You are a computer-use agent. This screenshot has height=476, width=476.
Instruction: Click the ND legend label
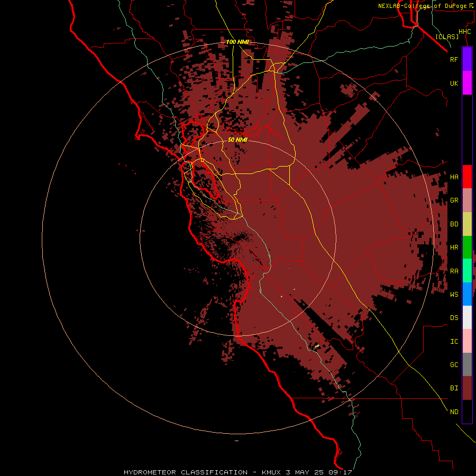[x=454, y=412]
